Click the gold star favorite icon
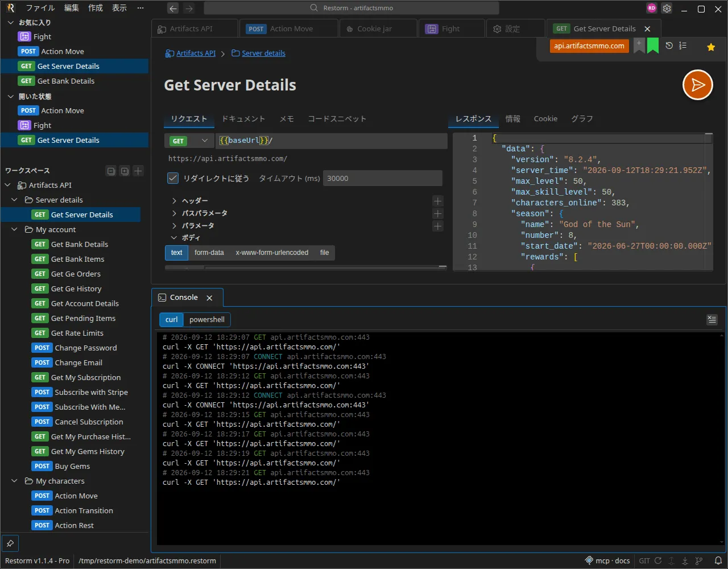 click(x=711, y=47)
